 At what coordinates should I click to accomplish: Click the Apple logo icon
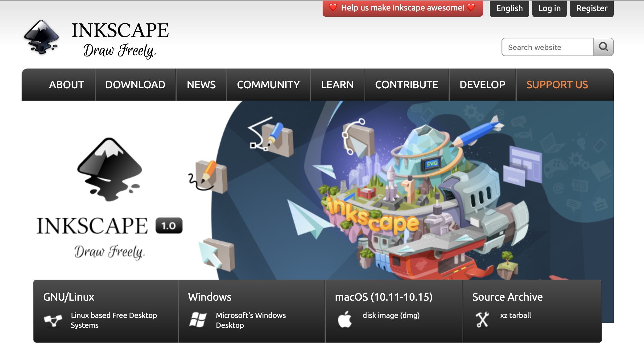click(x=345, y=319)
